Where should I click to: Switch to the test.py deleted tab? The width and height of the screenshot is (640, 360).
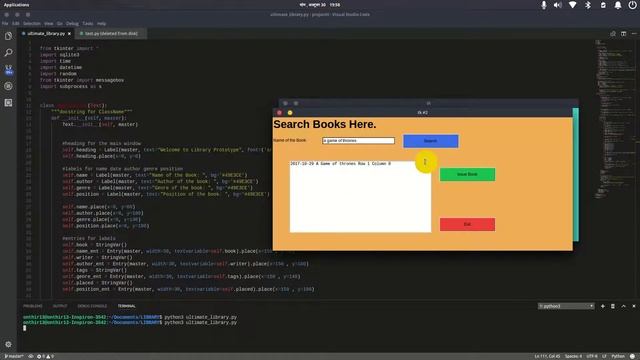[x=111, y=33]
